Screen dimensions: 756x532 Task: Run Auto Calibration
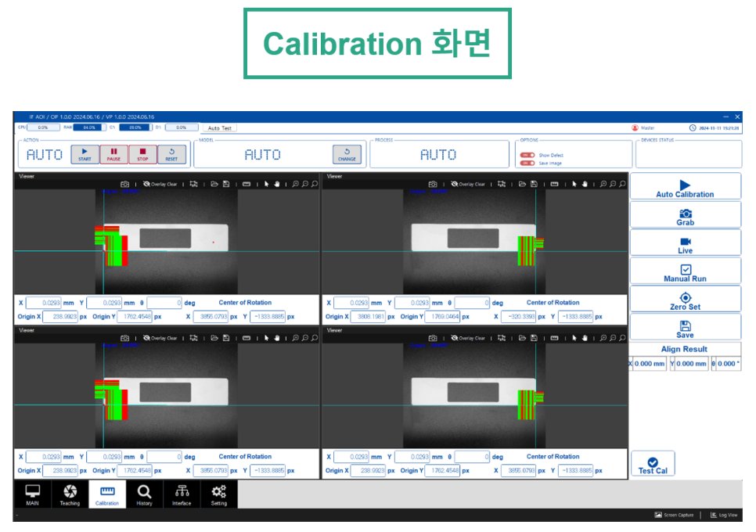tap(685, 186)
